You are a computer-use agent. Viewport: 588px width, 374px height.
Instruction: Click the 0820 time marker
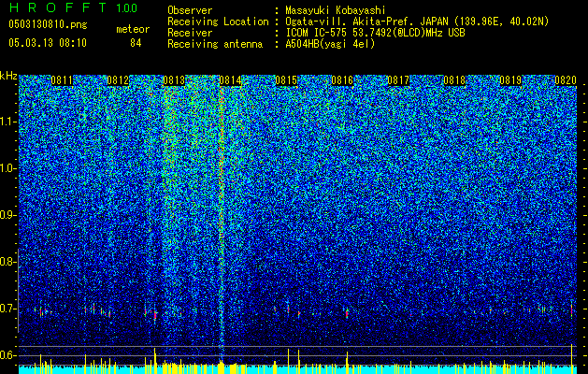566,80
